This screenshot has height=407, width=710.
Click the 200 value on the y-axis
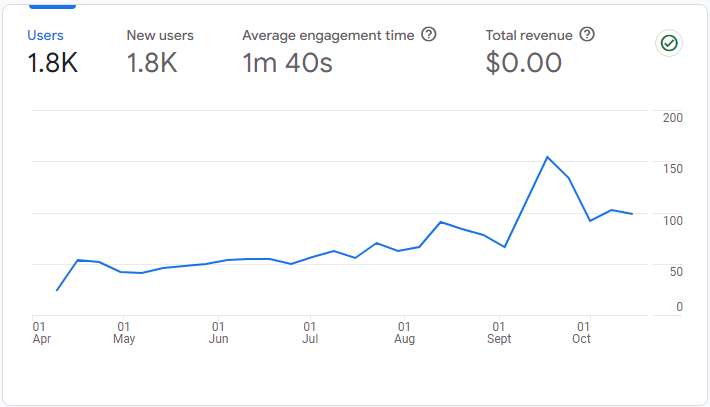[x=672, y=117]
